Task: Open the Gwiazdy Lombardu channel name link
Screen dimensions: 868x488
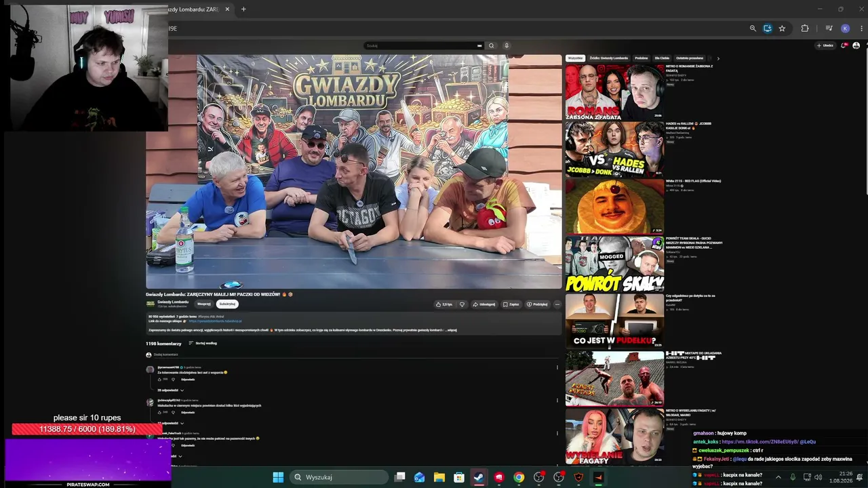Action: pos(173,302)
